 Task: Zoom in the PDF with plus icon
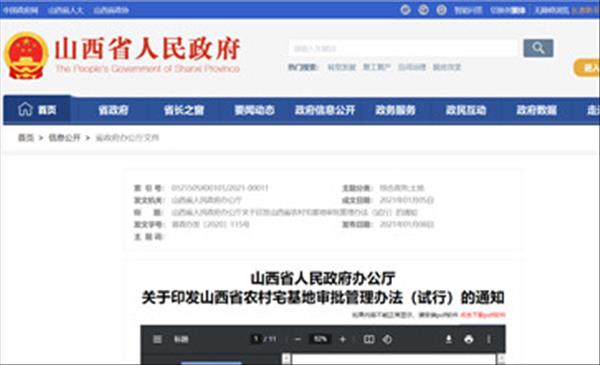pos(343,339)
